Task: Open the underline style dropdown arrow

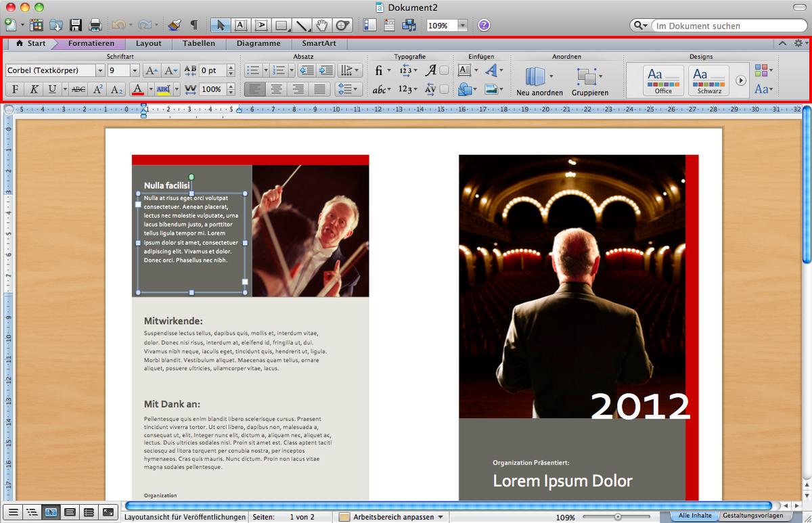Action: [x=65, y=89]
